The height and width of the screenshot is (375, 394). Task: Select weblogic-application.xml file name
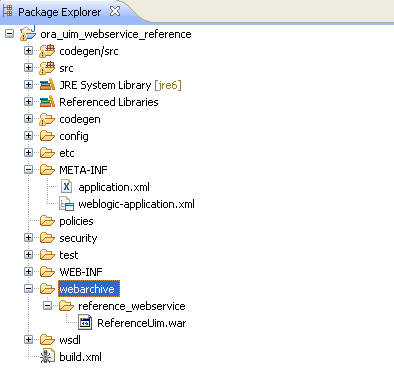(136, 204)
